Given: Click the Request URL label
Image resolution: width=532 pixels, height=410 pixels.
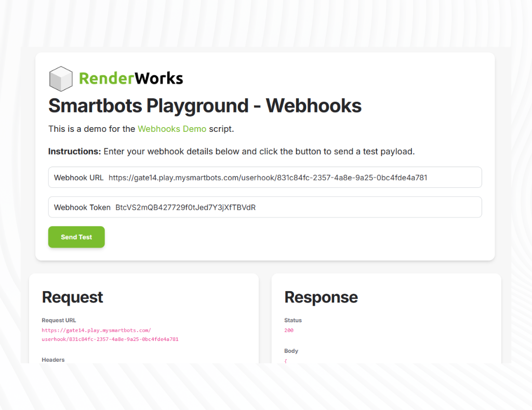Looking at the screenshot, I should point(59,320).
